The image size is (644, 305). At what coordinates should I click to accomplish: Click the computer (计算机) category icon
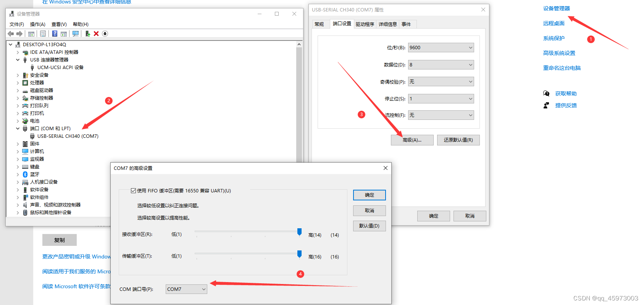tap(25, 152)
